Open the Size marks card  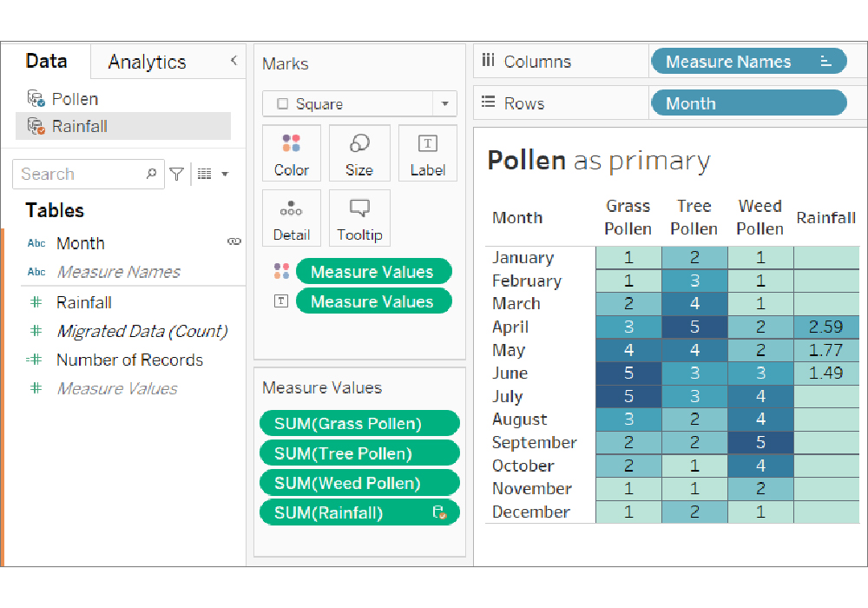pos(359,154)
